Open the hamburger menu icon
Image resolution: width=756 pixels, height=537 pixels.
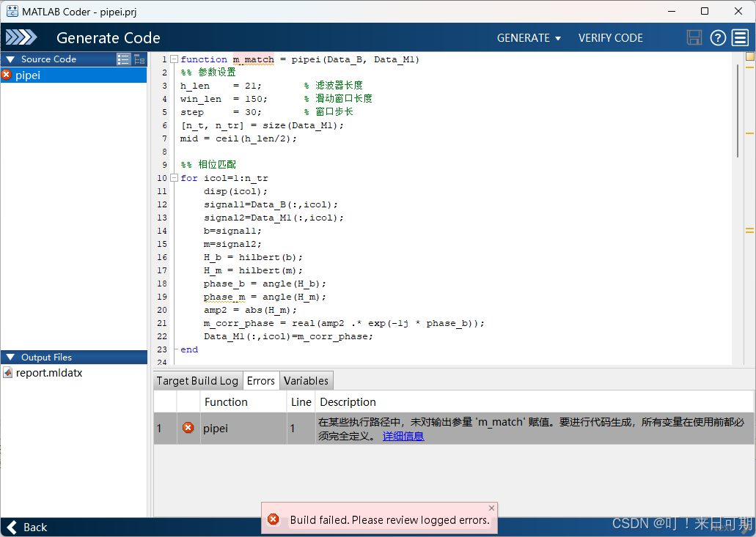(x=740, y=37)
